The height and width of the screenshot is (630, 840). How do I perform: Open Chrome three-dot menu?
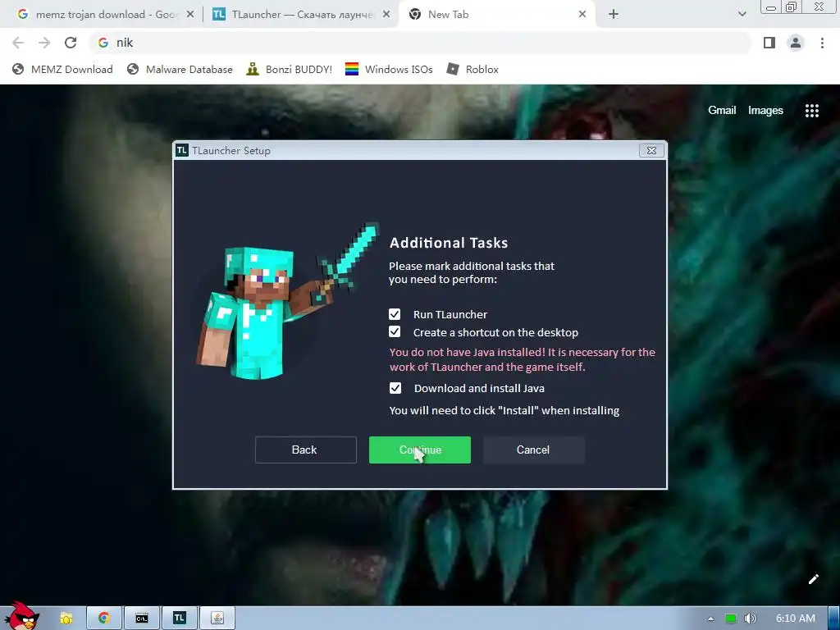click(x=822, y=43)
